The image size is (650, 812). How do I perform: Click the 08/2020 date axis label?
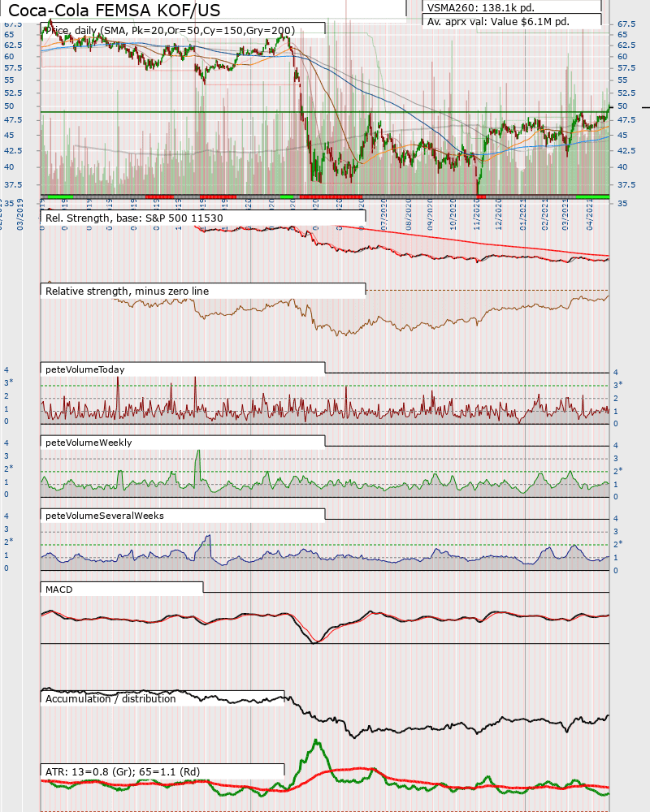(409, 215)
